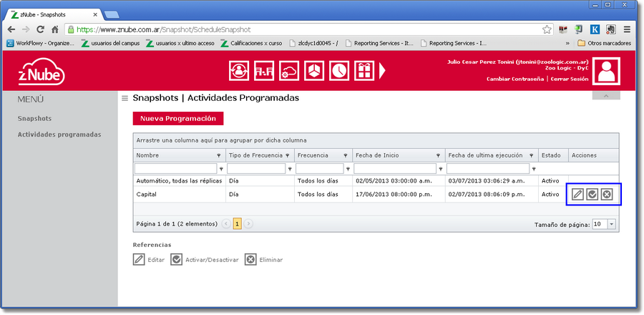
Task: Bookmark page with the star icon
Action: 547,29
